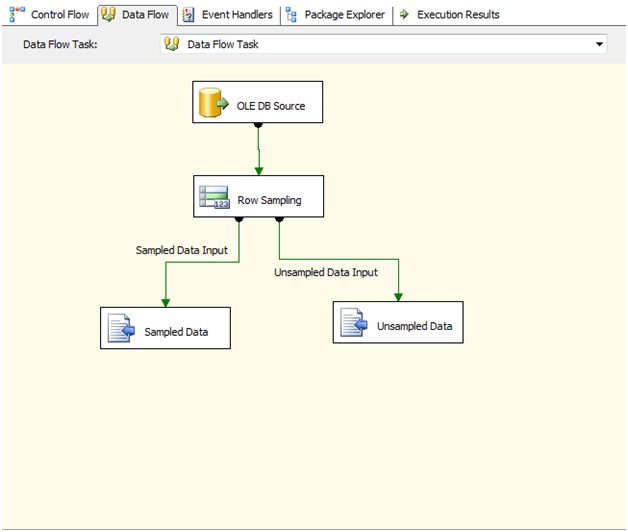628x532 pixels.
Task: Click the Package Explorer tree icon
Action: point(291,15)
